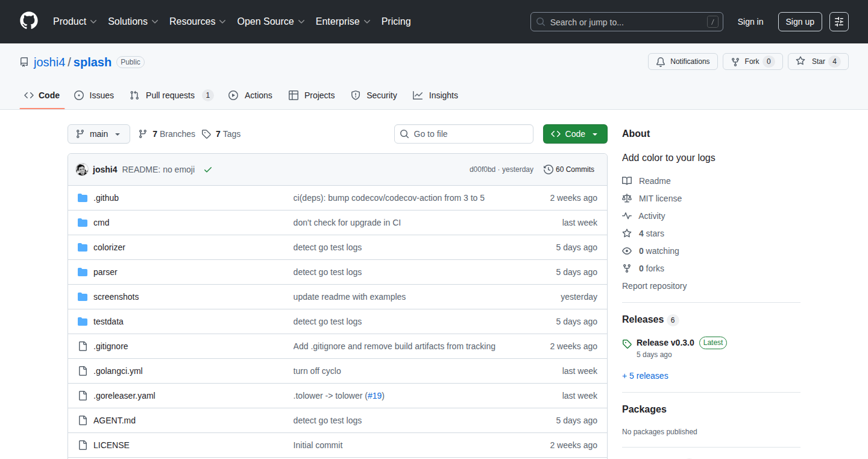Click the colorizer folder icon
868x459 pixels.
click(x=83, y=247)
